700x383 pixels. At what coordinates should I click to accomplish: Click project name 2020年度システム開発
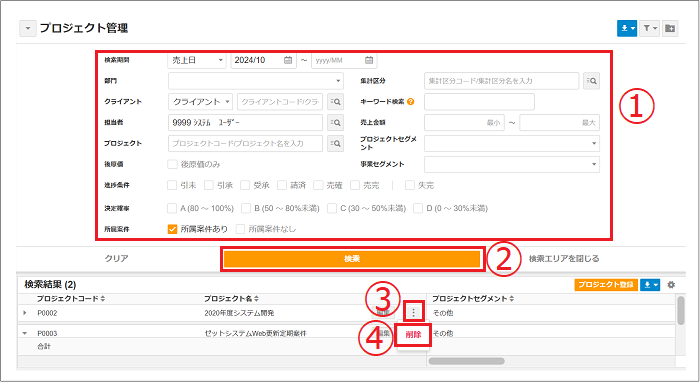(x=239, y=313)
